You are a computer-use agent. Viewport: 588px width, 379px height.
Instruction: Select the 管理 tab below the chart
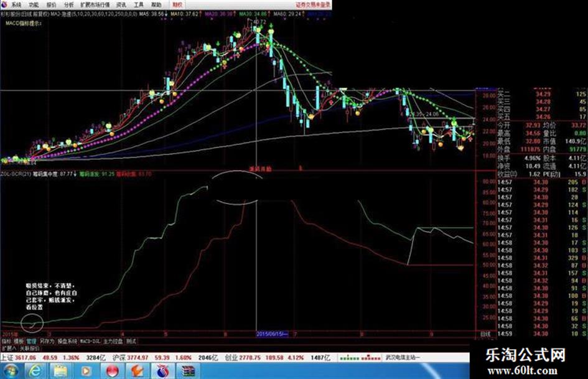point(31,341)
